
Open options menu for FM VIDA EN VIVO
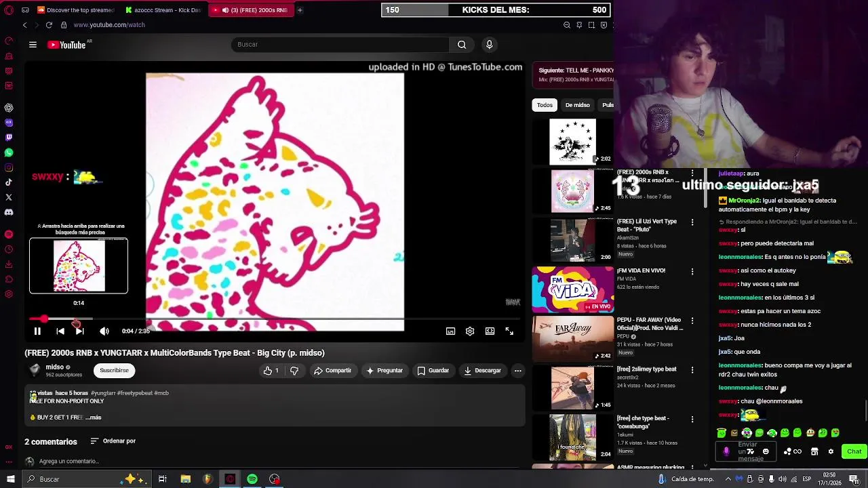[x=692, y=271]
